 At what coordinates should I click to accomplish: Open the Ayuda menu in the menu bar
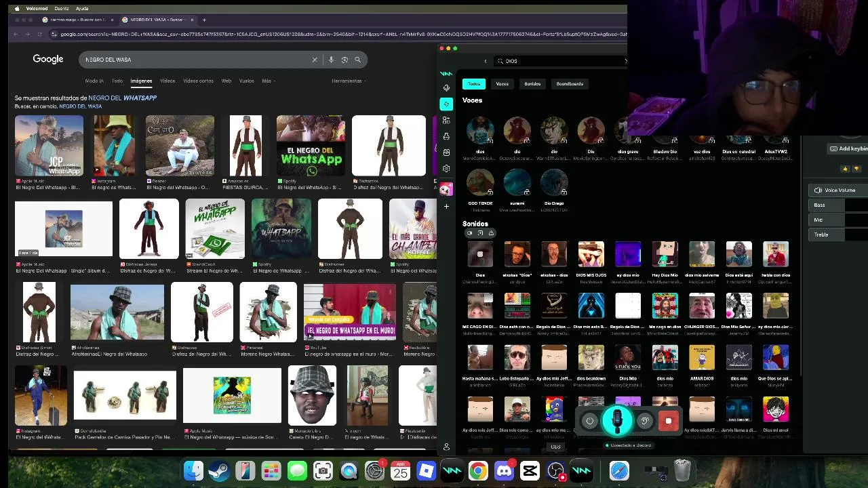[x=82, y=9]
